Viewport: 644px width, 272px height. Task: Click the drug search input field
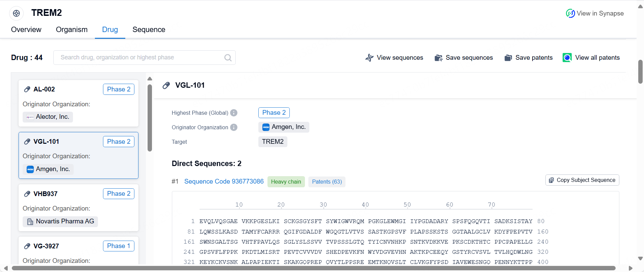click(138, 58)
